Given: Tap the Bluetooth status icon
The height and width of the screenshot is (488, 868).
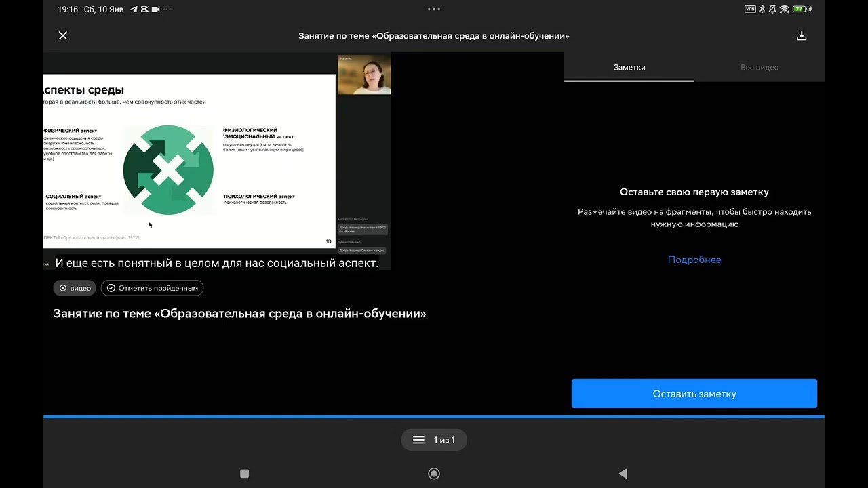Looking at the screenshot, I should [x=762, y=9].
